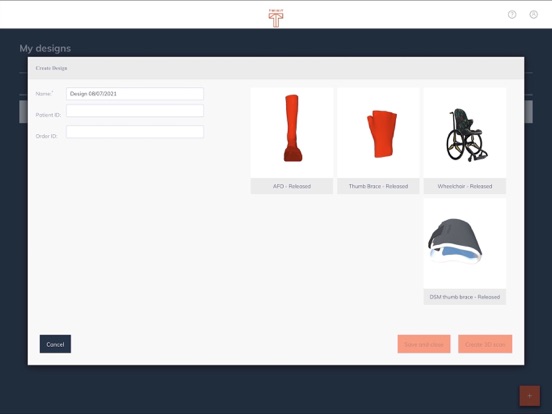Focus the Order ID input field
The image size is (552, 414).
(x=135, y=132)
